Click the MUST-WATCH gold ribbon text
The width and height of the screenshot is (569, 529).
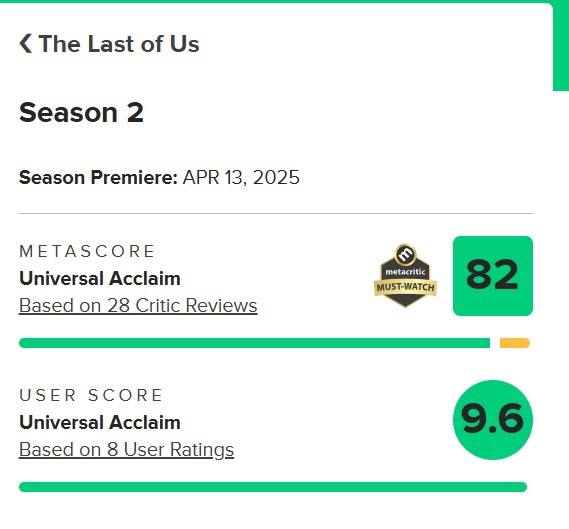(405, 287)
